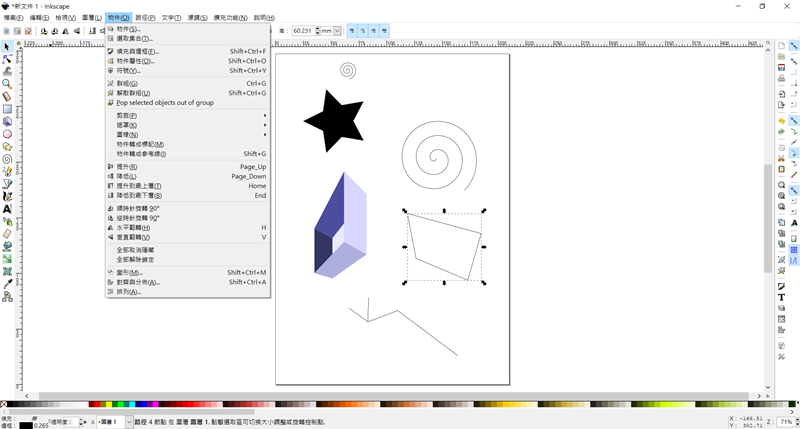Select the Selector arrow tool
The image size is (800, 429).
pos(7,46)
